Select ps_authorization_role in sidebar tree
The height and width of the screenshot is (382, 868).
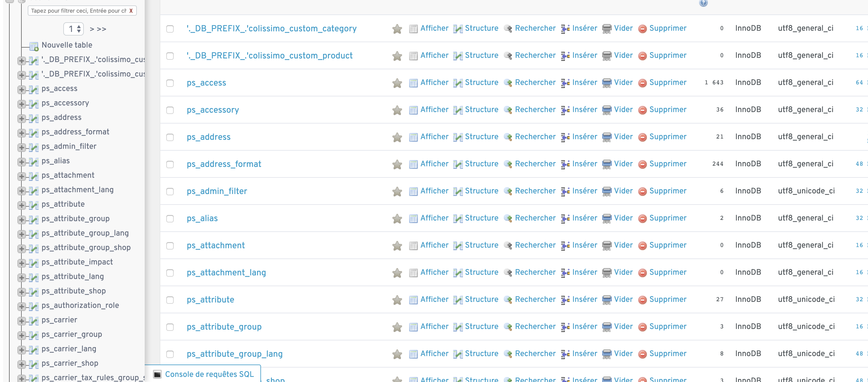coord(80,305)
